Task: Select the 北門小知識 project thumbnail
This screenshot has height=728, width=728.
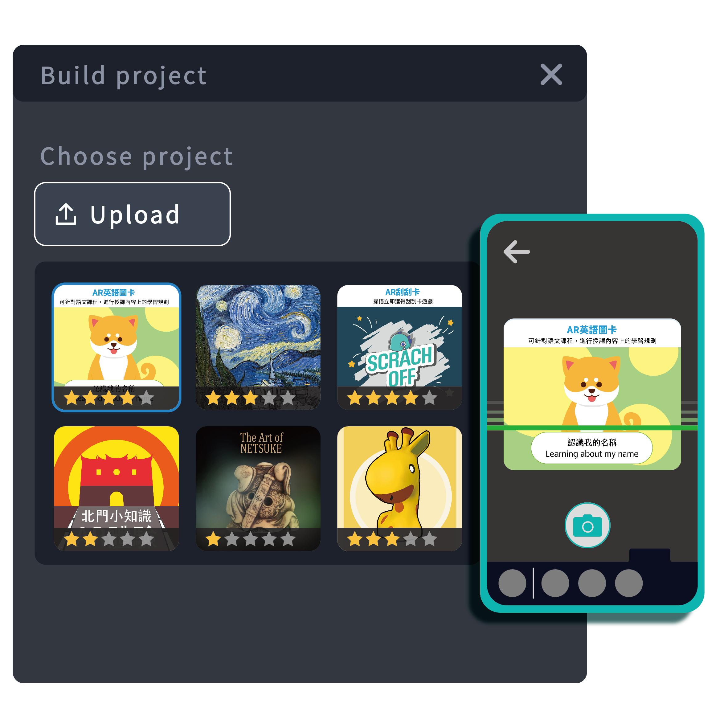Action: pyautogui.click(x=117, y=488)
